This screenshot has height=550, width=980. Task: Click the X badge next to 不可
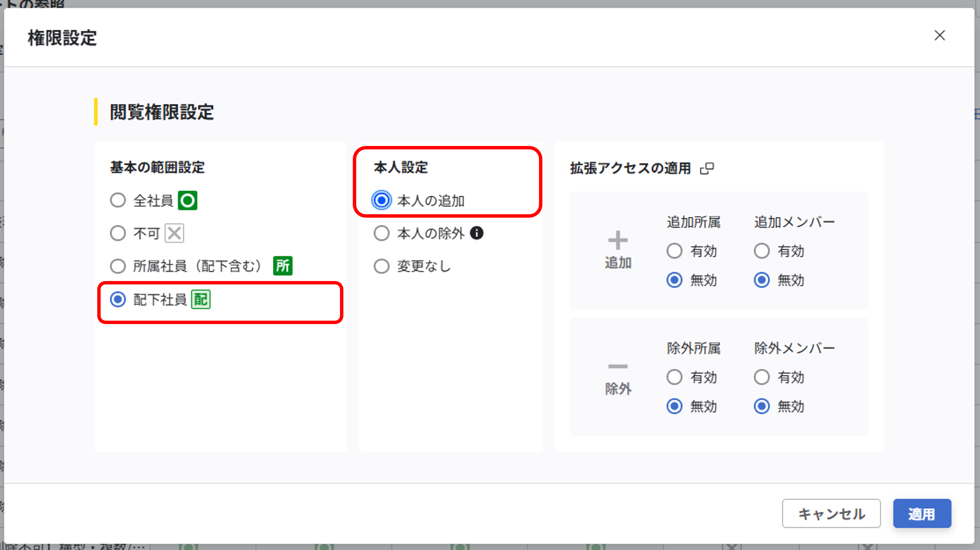click(174, 233)
